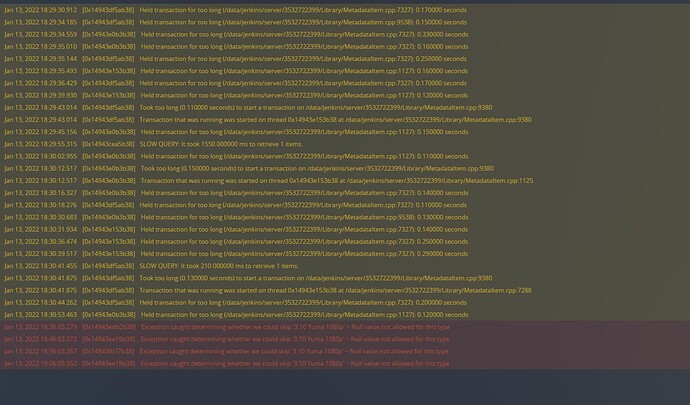
Task: Click the 'Took too long (0.110000 seconds)' entry
Action: click(345, 107)
